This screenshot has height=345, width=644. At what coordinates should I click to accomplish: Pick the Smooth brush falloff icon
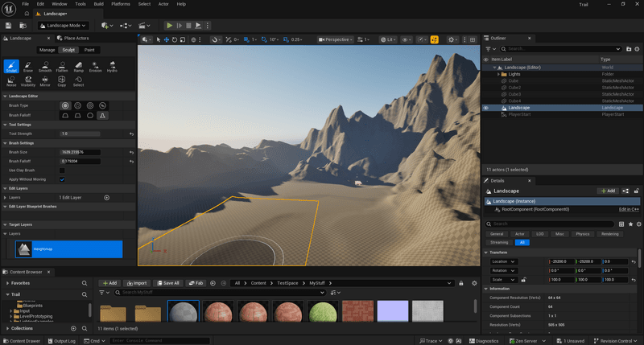click(x=65, y=115)
